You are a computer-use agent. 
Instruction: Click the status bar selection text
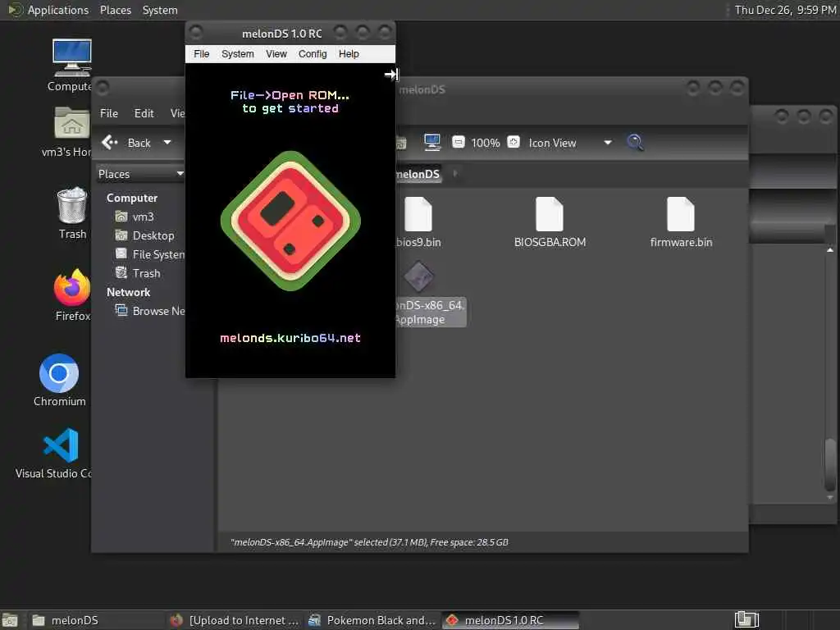369,543
